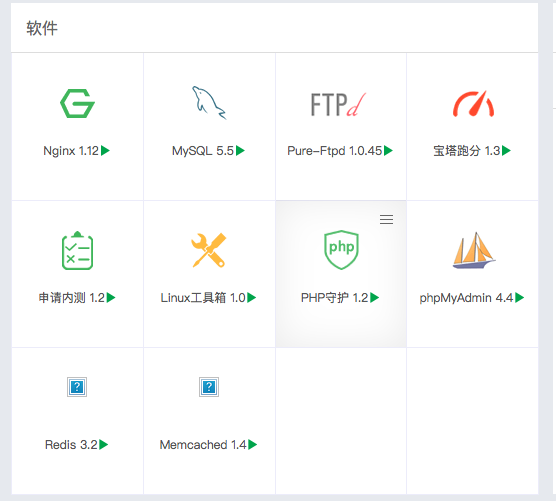The width and height of the screenshot is (556, 501).
Task: Click the MySQL dolphin icon
Action: (x=209, y=102)
